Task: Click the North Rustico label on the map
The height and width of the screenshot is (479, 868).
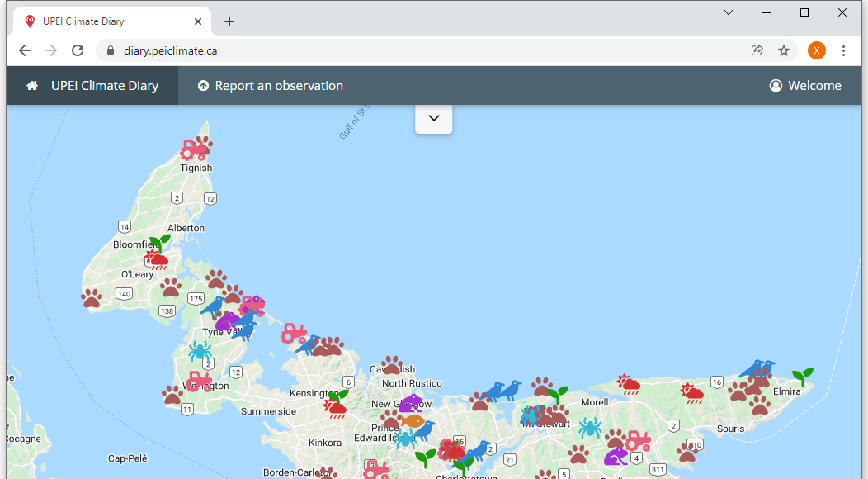Action: click(x=412, y=383)
